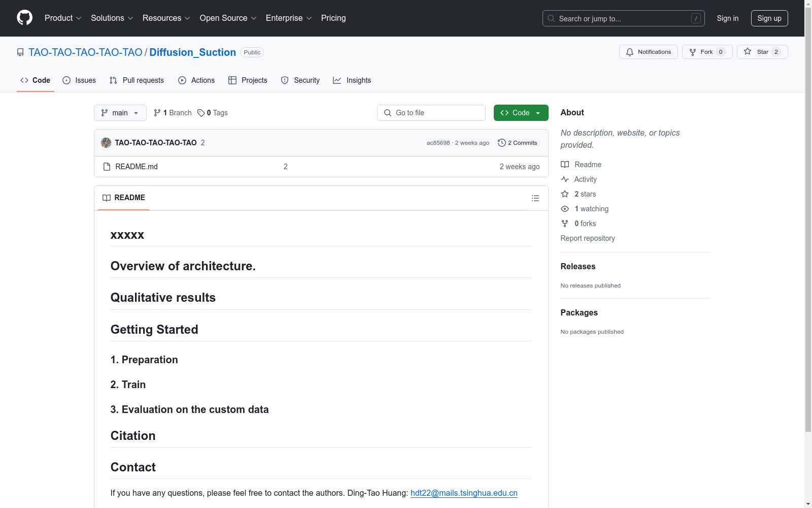Viewport: 812px width, 508px height.
Task: Open the commit author TAO-TAO-TAO-TAO-TAO link
Action: tap(156, 143)
